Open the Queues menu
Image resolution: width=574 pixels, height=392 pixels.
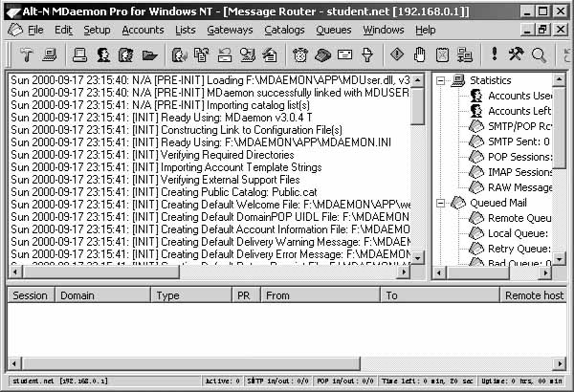[x=333, y=30]
